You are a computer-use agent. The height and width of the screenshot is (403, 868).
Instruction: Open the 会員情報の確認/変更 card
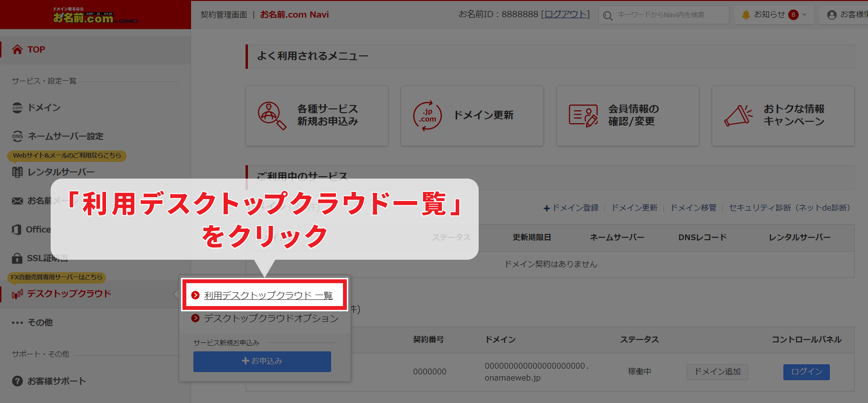628,116
